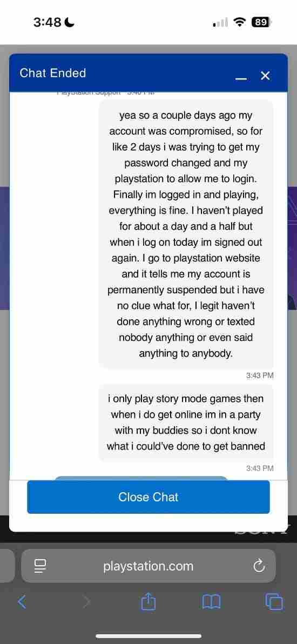Screen dimensions: 297x644
Task: Click the blue Close Chat button
Action: point(148,497)
